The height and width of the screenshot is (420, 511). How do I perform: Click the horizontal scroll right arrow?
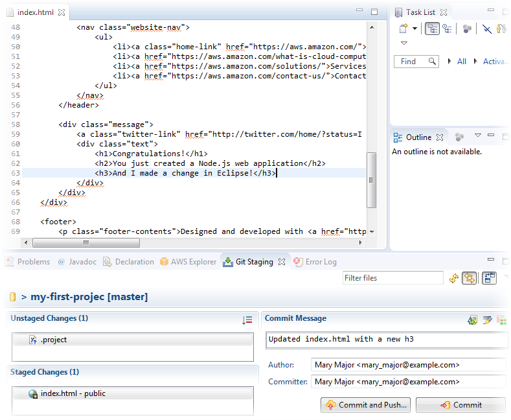coord(361,242)
